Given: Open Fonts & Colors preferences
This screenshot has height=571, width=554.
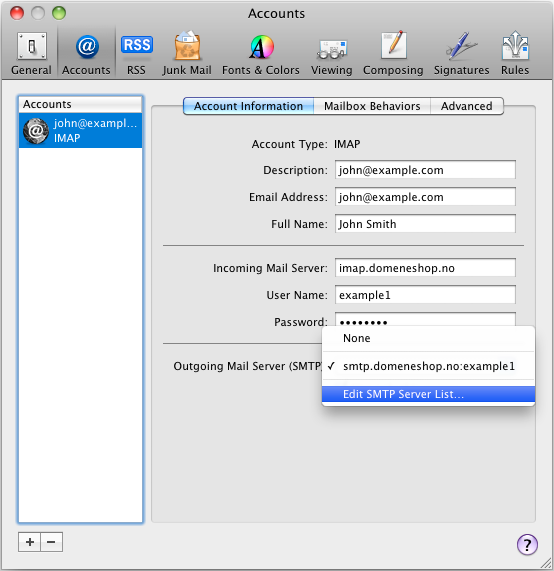Looking at the screenshot, I should point(261,54).
